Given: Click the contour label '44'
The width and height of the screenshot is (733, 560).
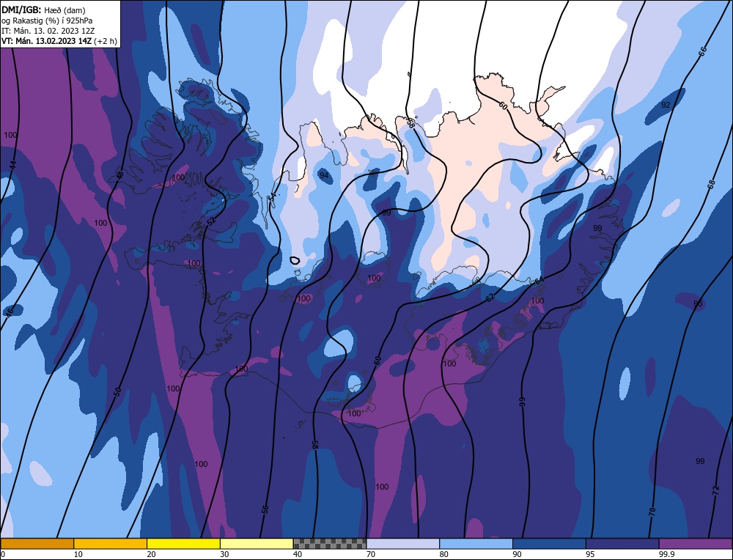Looking at the screenshot, I should point(13,165).
